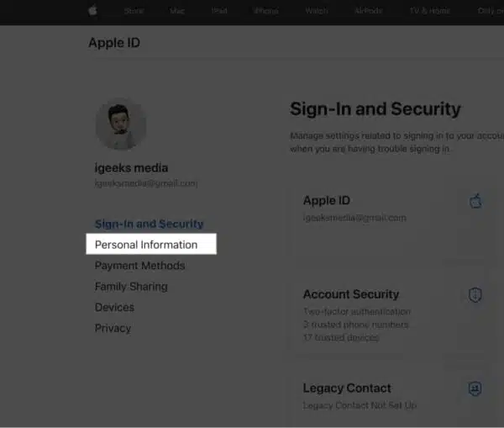504x428 pixels.
Task: Click the Apple icon on Apple ID card
Action: point(475,201)
